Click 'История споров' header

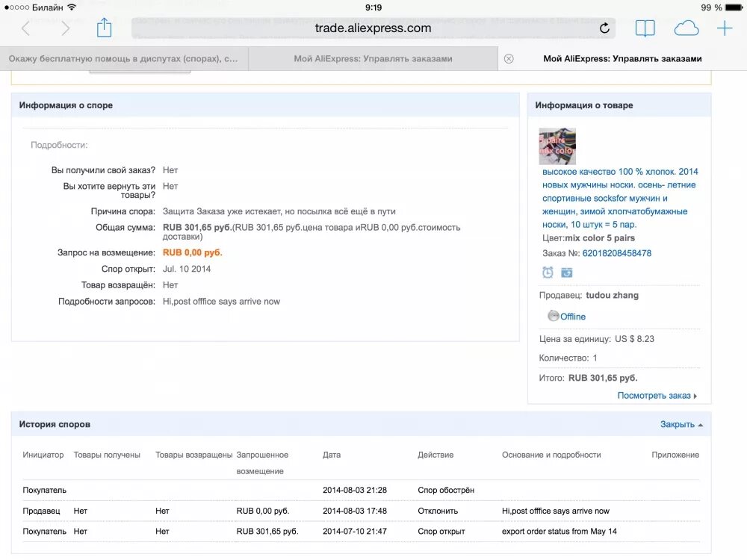pyautogui.click(x=55, y=424)
